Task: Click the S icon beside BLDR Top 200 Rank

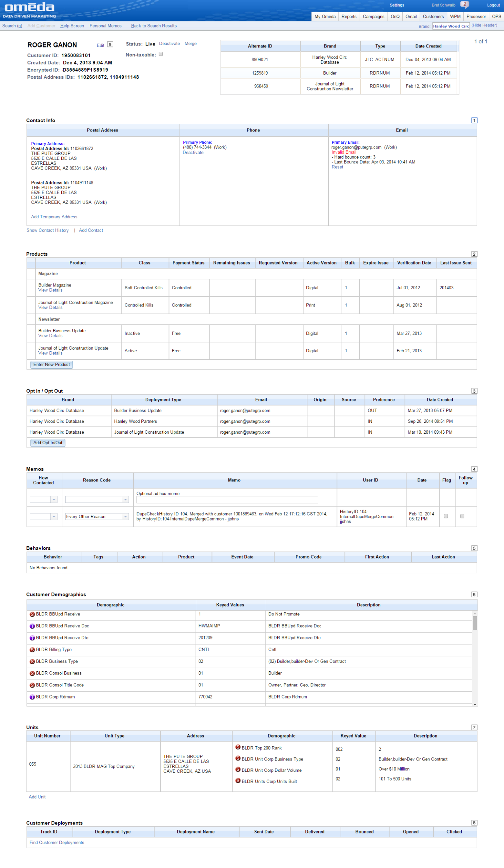Action: [x=238, y=747]
